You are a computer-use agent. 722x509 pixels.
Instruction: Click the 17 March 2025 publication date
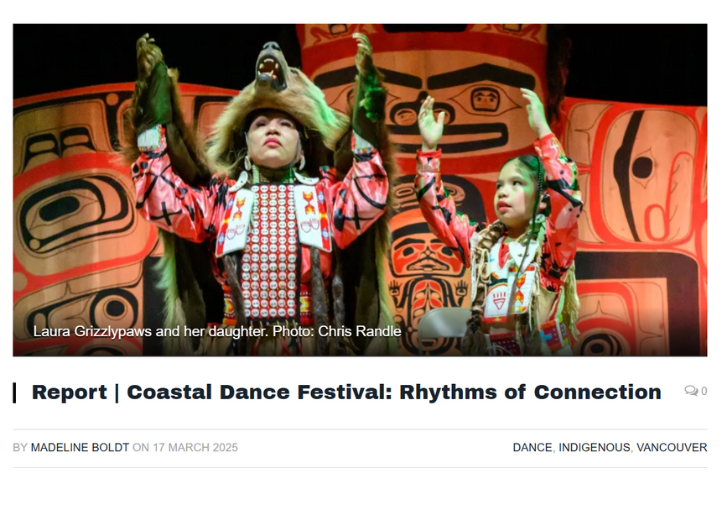click(195, 447)
